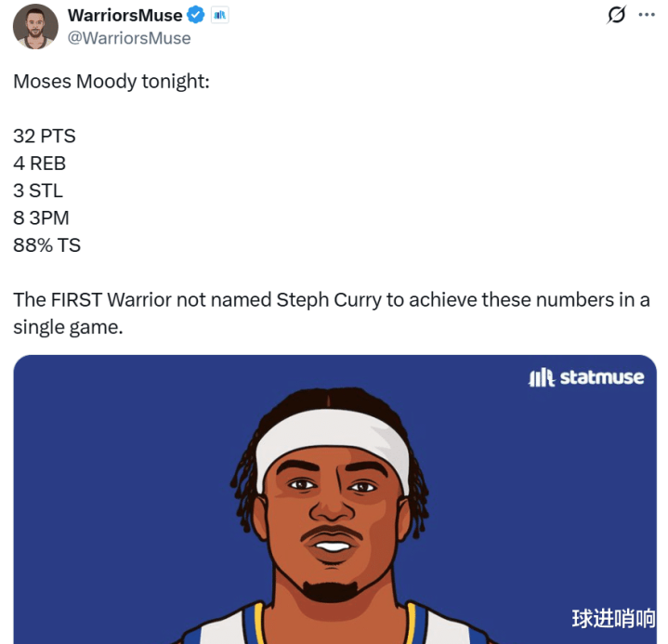Viewport: 668px width, 644px height.
Task: Open the WarriorsMuse profile avatar
Action: click(x=35, y=27)
